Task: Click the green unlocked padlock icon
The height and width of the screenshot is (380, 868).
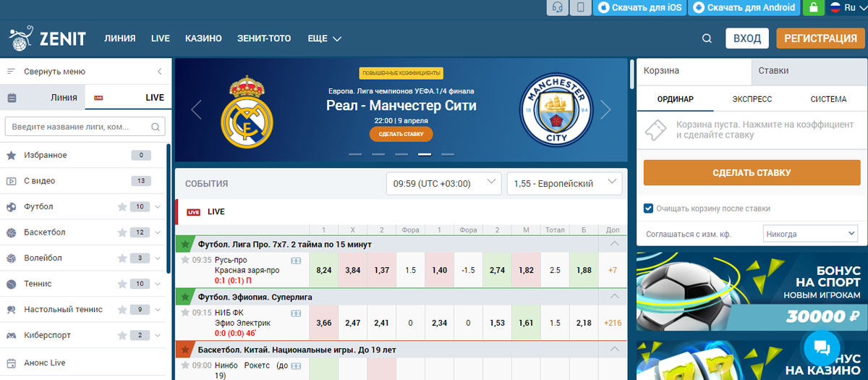Action: [814, 8]
